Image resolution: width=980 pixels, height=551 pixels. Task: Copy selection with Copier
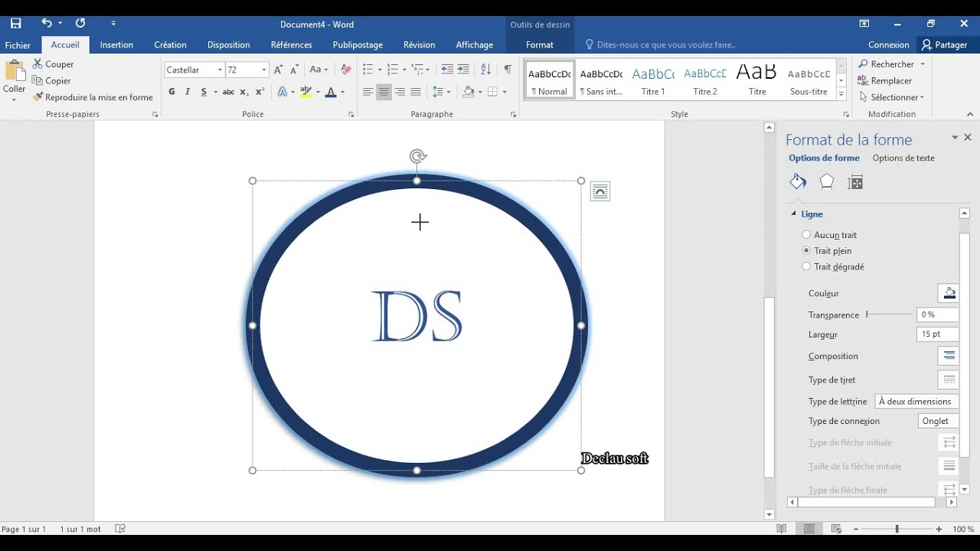click(51, 80)
